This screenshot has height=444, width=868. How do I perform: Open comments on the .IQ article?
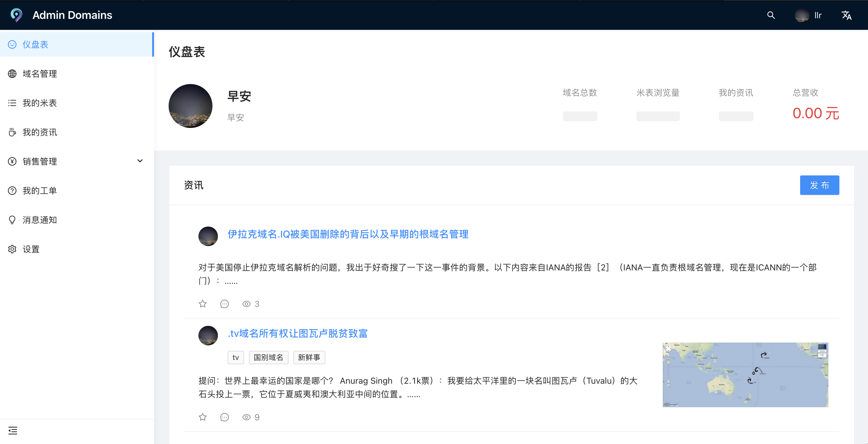[224, 304]
